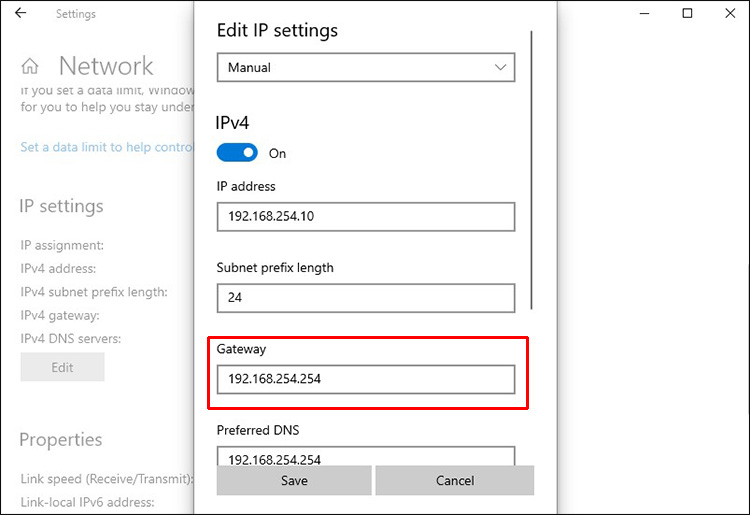750x515 pixels.
Task: Click the IP address input field
Action: pos(365,217)
